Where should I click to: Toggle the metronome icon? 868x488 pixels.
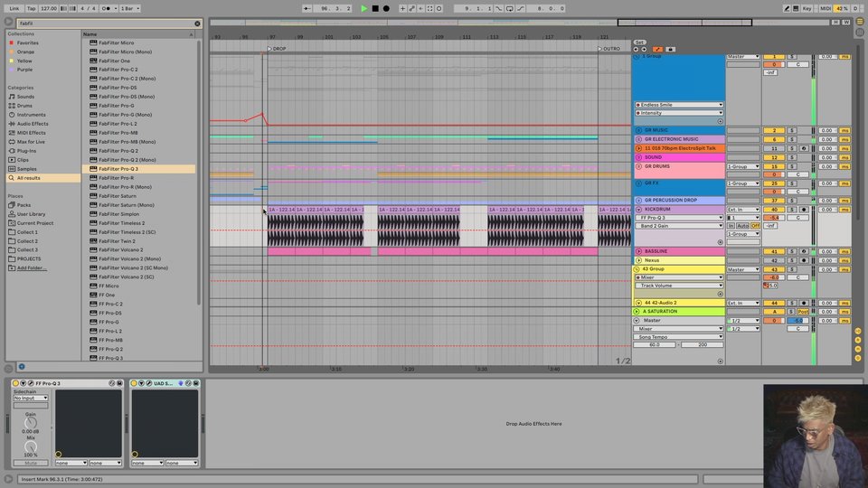107,8
